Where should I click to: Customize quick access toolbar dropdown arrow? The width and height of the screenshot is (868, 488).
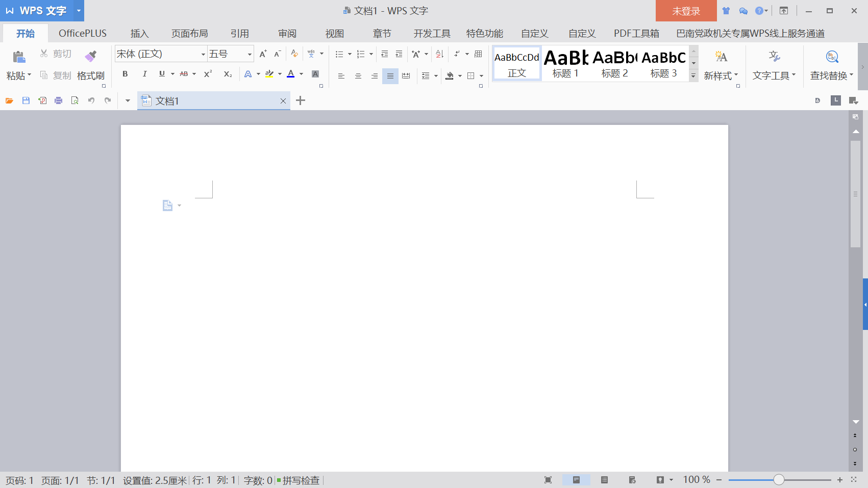pos(128,100)
